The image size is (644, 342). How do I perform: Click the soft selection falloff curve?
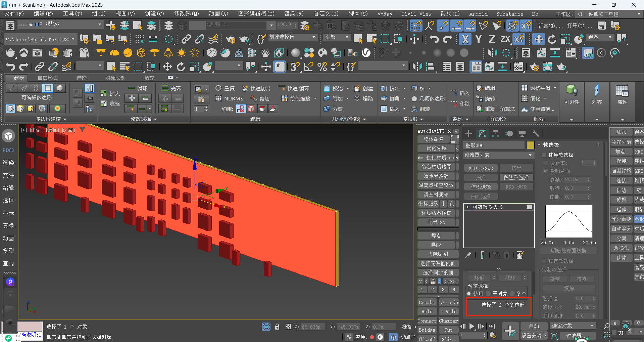click(569, 221)
